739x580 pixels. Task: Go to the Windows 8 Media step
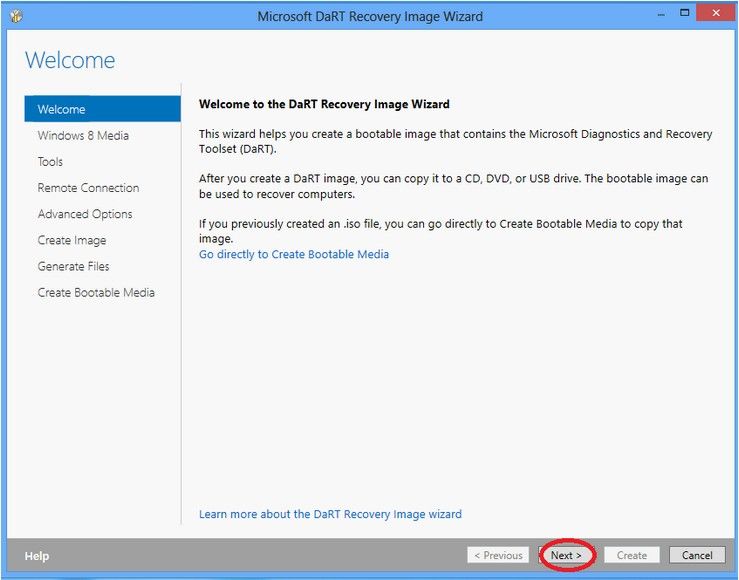point(83,136)
